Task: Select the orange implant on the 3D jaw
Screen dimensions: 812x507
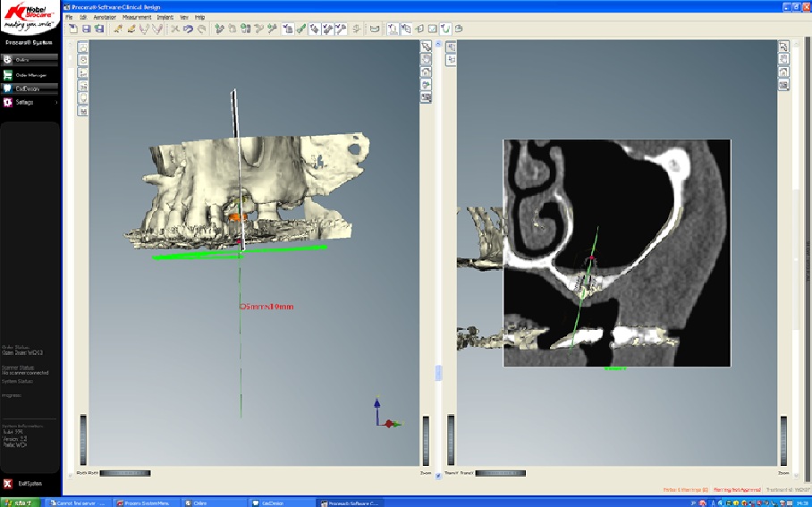Action: click(x=238, y=216)
